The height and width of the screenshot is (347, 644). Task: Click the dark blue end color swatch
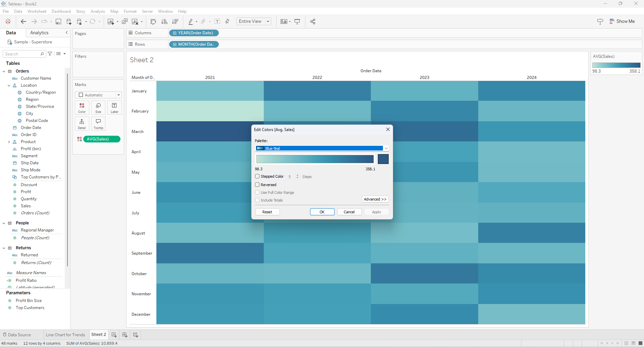383,159
